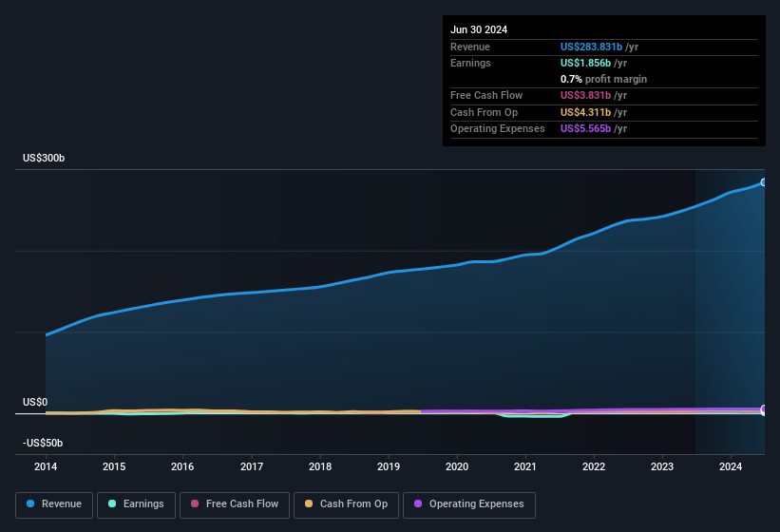Image resolution: width=780 pixels, height=532 pixels.
Task: Select the 2017 x-axis label
Action: [252, 466]
